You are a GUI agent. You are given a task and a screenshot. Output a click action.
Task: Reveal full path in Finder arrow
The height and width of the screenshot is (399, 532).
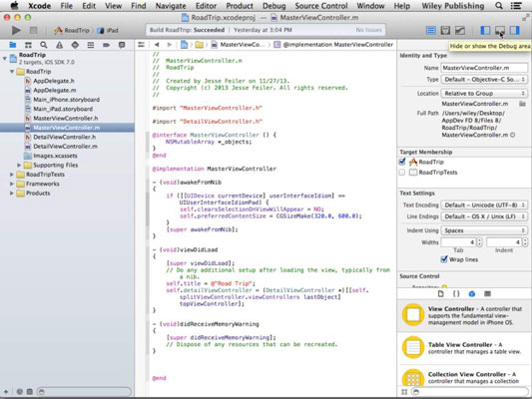coord(513,135)
